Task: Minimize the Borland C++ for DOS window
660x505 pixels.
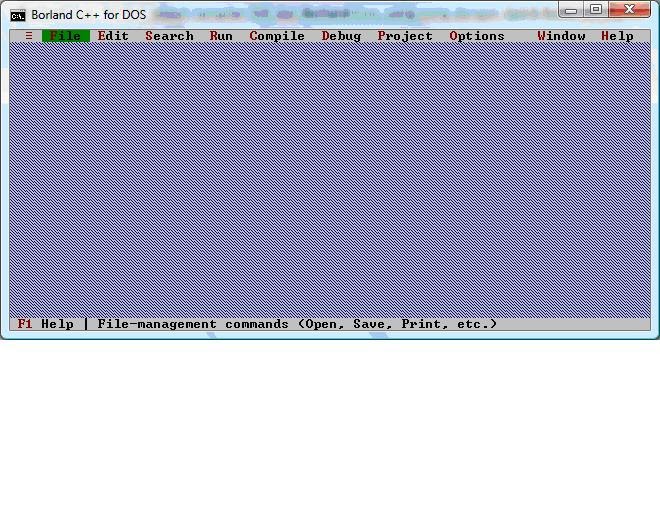Action: coord(571,10)
